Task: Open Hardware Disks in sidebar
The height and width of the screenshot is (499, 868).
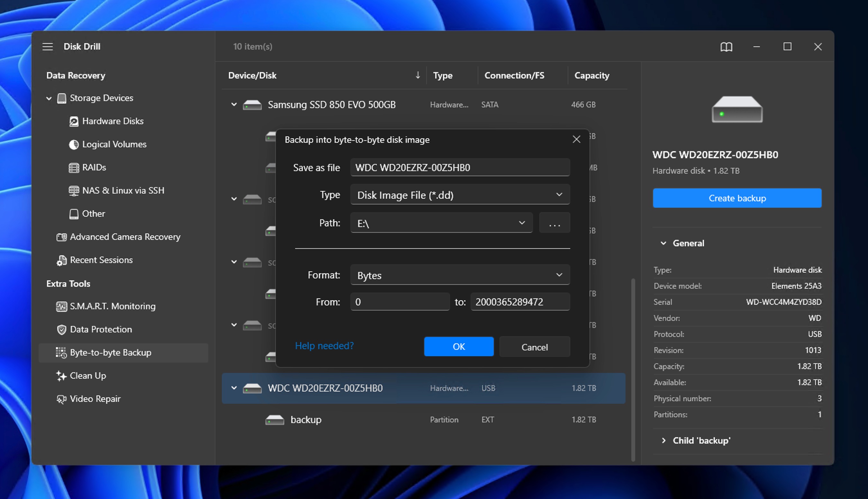Action: 113,121
